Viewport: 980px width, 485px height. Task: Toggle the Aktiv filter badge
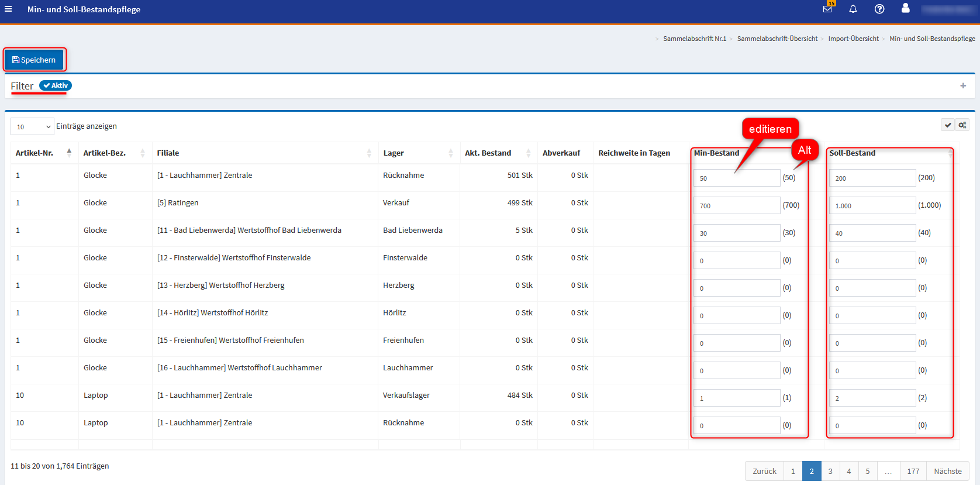pos(56,85)
